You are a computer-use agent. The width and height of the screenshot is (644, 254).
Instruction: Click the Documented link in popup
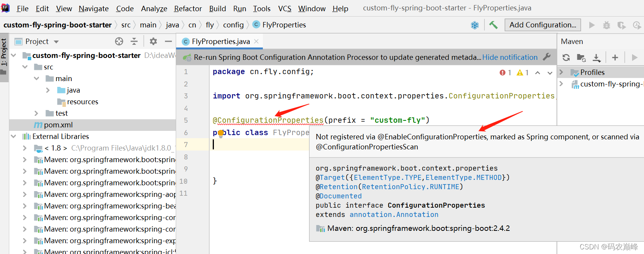click(x=341, y=196)
